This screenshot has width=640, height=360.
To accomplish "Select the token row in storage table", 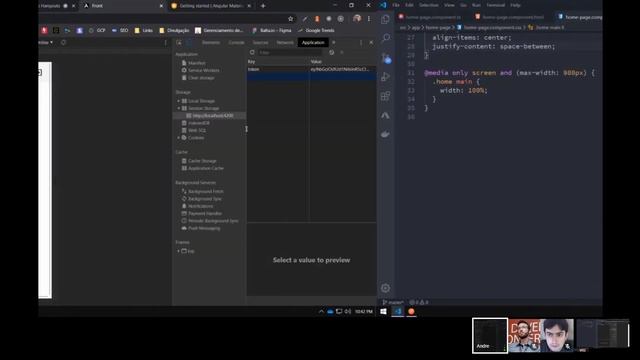I will 311,69.
